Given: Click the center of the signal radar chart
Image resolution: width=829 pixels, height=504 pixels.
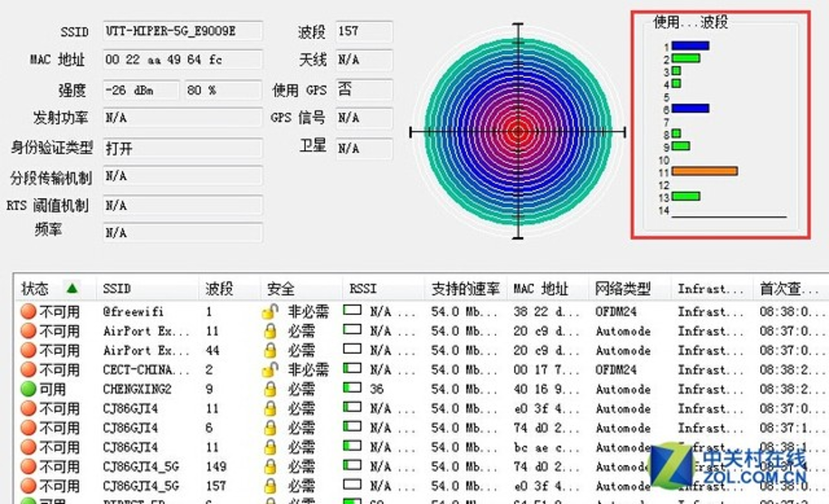Looking at the screenshot, I should pyautogui.click(x=519, y=131).
